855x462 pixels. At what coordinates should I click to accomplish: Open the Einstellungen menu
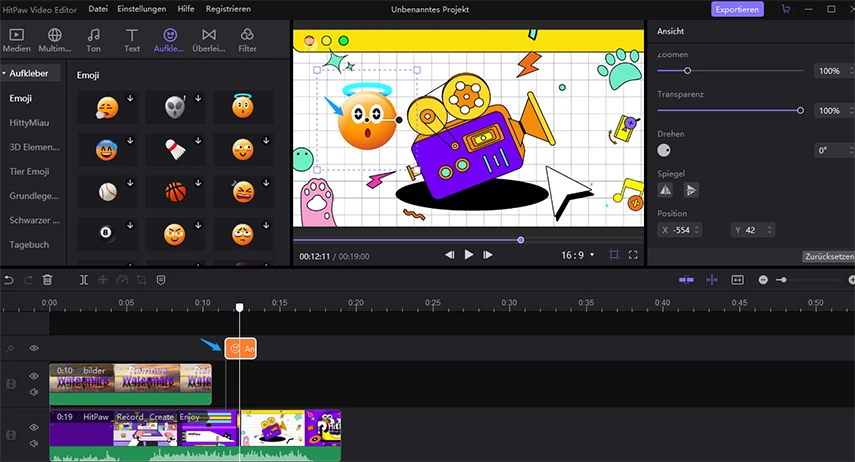[142, 9]
